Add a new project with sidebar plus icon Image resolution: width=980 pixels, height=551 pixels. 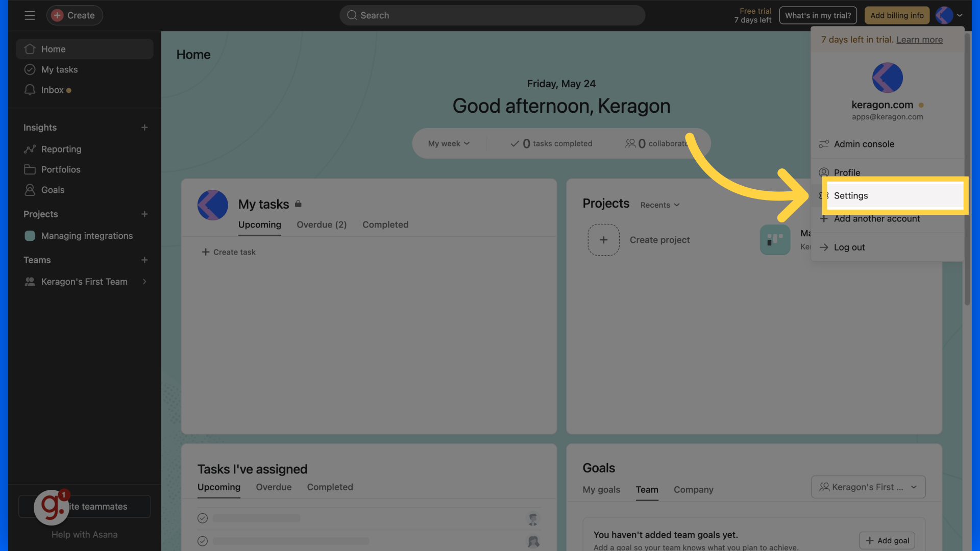point(144,214)
